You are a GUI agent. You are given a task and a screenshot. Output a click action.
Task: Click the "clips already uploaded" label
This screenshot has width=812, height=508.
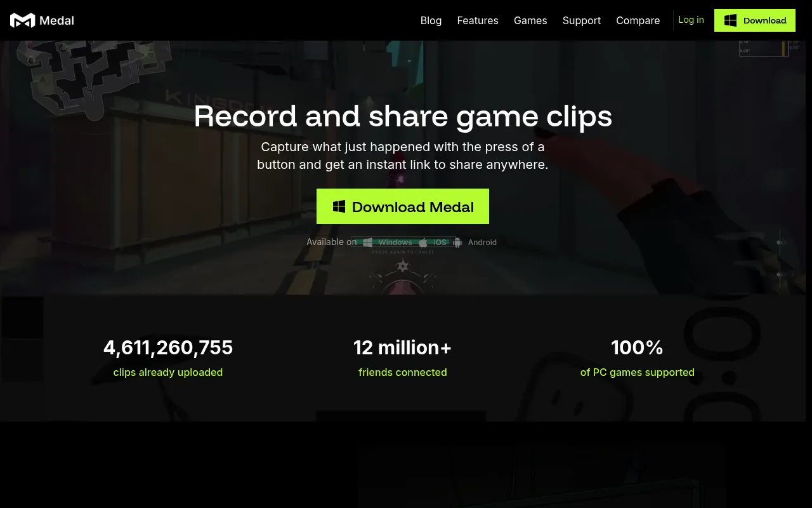(x=168, y=372)
